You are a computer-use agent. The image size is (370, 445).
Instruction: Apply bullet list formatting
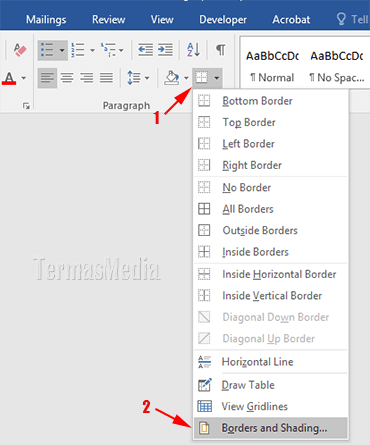coord(47,50)
